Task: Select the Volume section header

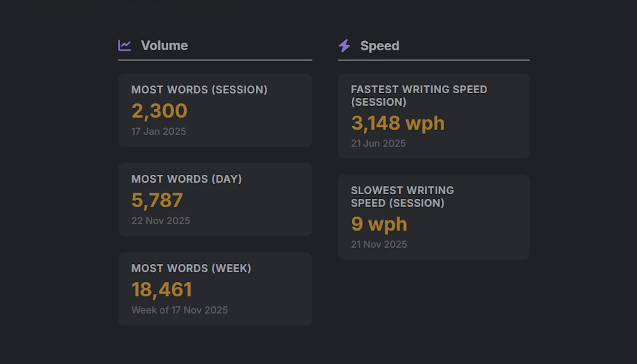Action: pos(164,45)
